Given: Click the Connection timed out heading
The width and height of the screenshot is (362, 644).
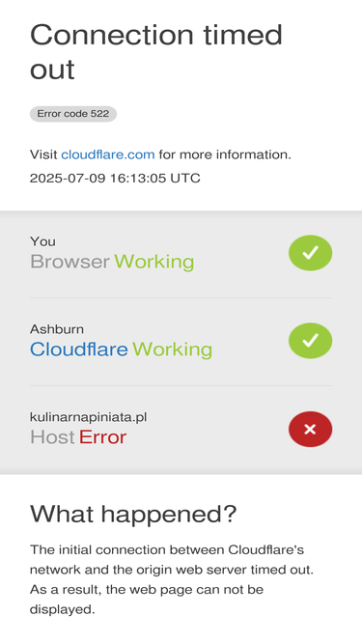Looking at the screenshot, I should pyautogui.click(x=156, y=52).
